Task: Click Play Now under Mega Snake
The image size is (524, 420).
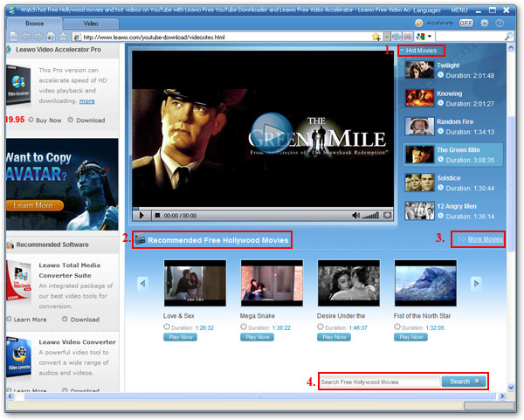Action: click(258, 337)
